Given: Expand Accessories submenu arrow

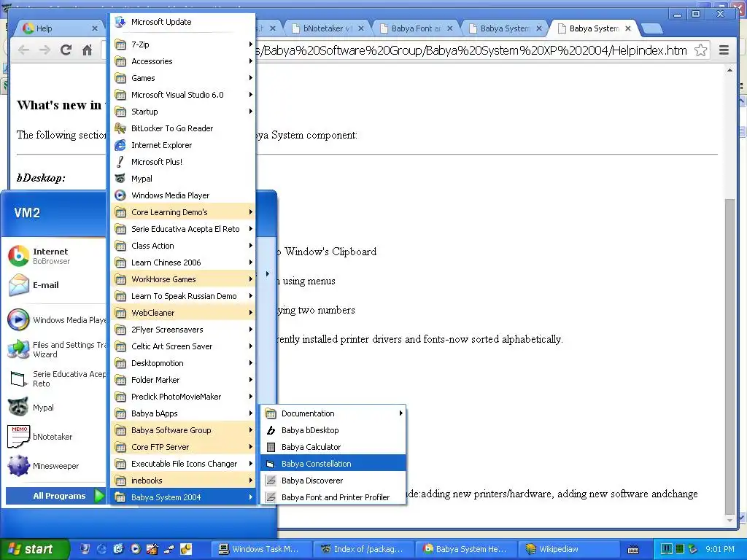Looking at the screenshot, I should coord(251,61).
